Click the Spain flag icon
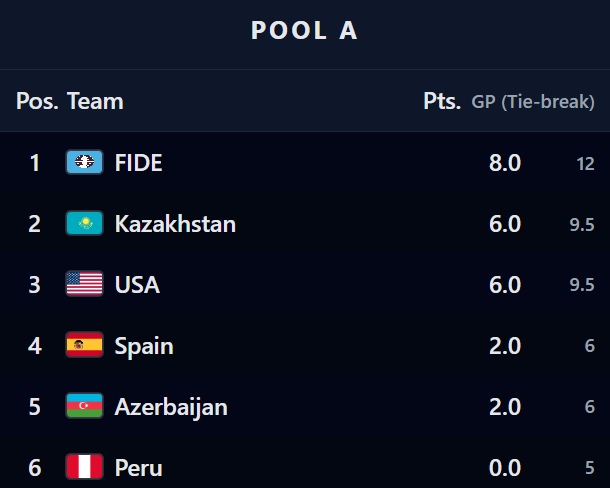The image size is (610, 488). 84,345
